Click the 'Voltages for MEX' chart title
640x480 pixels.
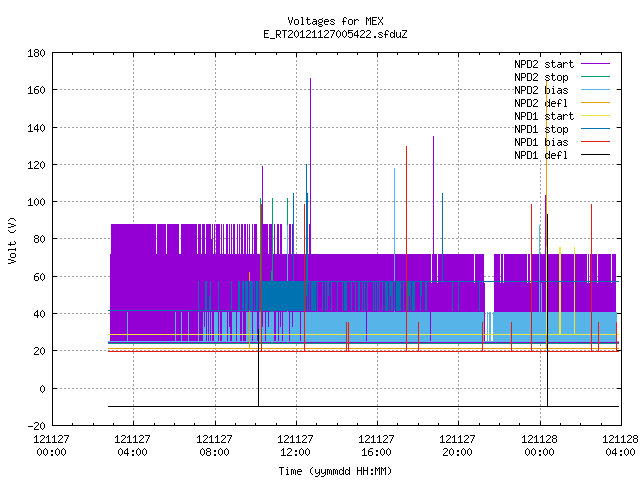[335, 21]
